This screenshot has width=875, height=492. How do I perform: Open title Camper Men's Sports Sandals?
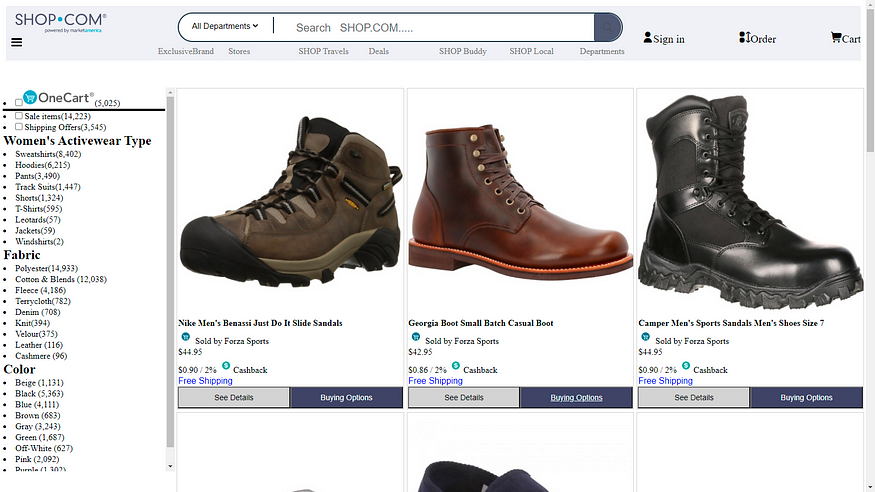(x=731, y=323)
